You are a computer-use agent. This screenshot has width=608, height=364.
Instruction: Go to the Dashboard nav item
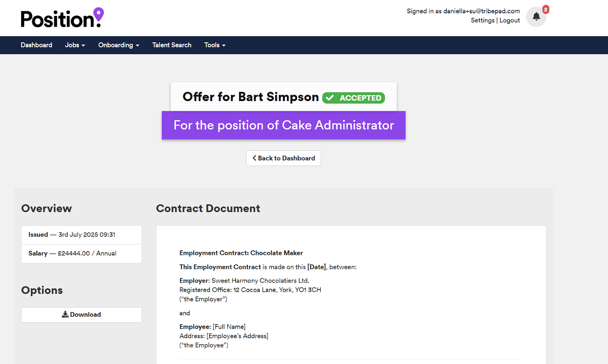[x=36, y=45]
